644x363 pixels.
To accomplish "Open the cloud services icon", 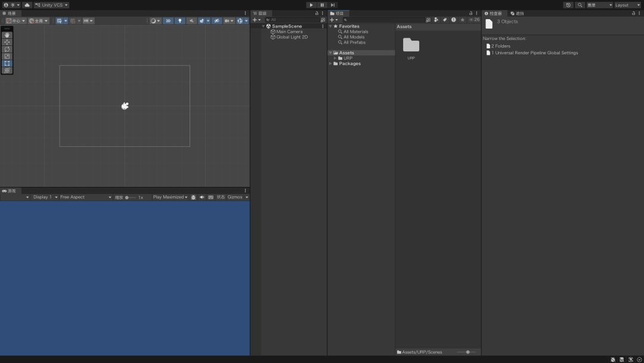I will click(27, 5).
